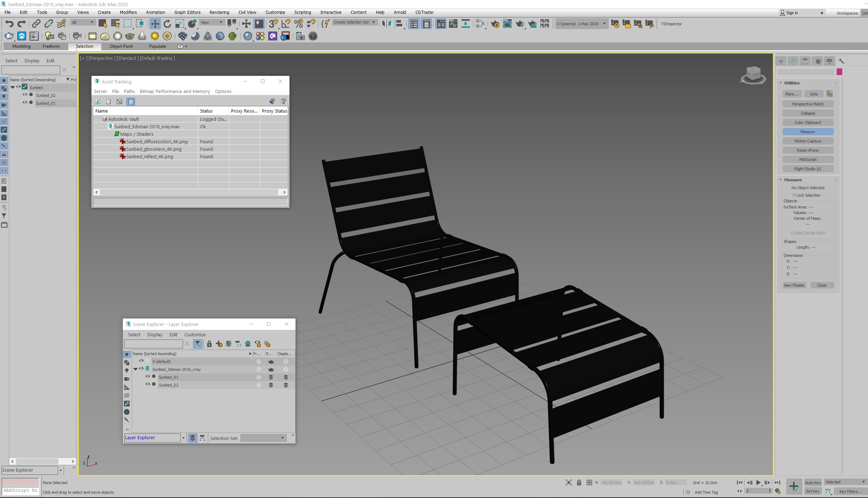Click the Reset XForm utility button
This screenshot has height=498, width=868.
(x=807, y=150)
